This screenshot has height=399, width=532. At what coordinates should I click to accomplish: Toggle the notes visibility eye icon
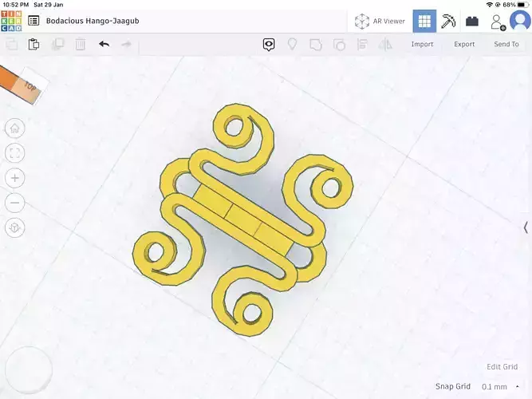[269, 45]
